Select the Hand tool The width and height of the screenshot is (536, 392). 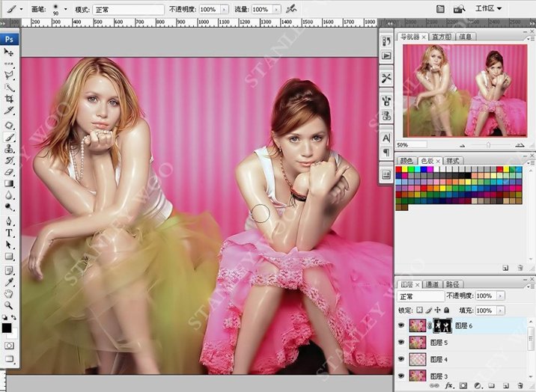[x=9, y=293]
